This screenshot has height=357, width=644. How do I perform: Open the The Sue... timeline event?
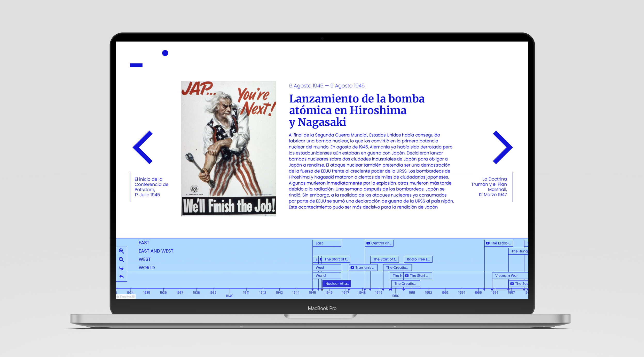[x=519, y=283]
